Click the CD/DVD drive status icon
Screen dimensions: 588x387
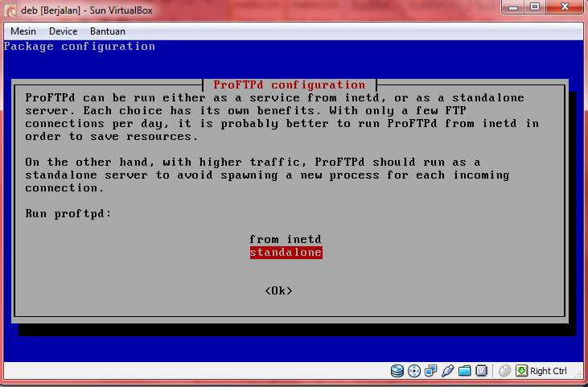point(414,371)
